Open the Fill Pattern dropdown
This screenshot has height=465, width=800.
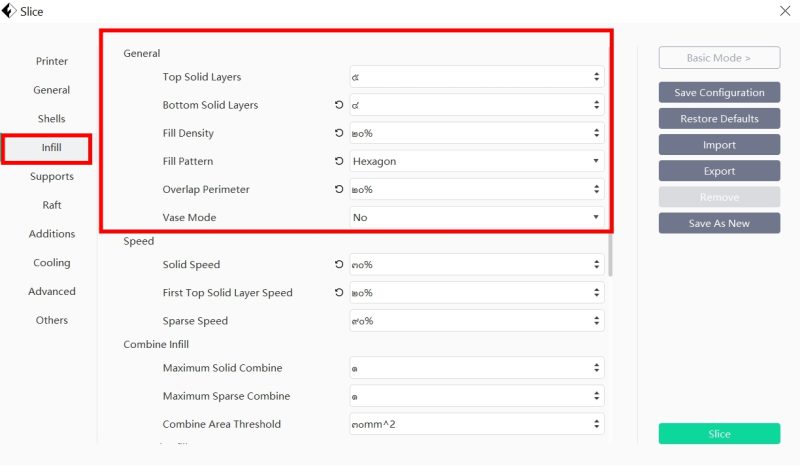[477, 161]
